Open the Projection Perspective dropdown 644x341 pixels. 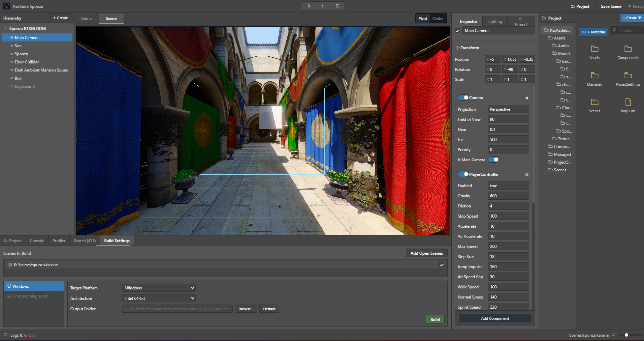[x=508, y=109]
